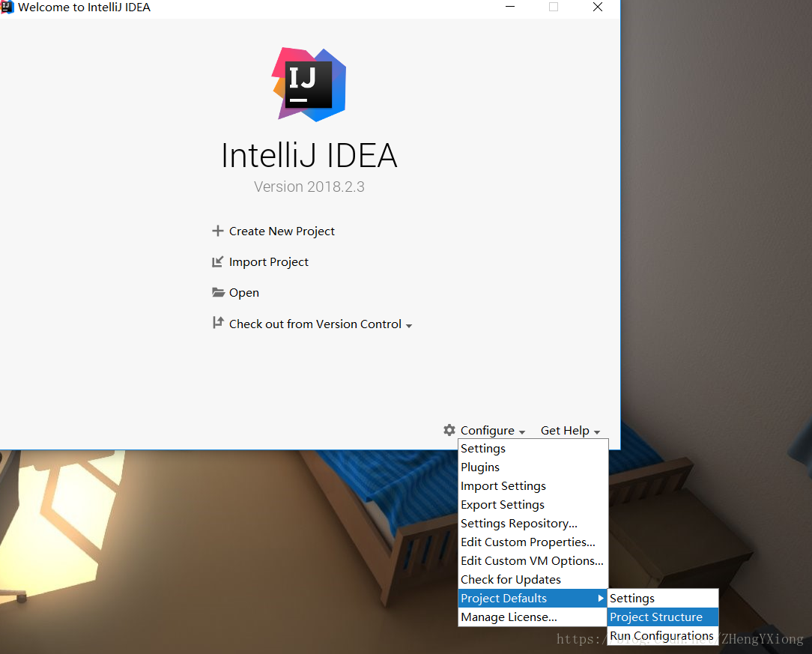Image resolution: width=812 pixels, height=654 pixels.
Task: Choose Run Configurations in submenu
Action: (x=663, y=635)
